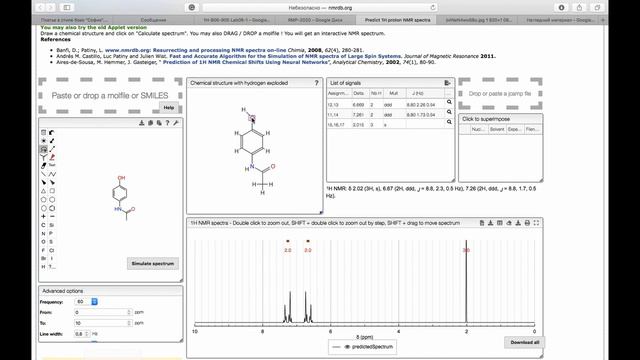Zoom to signal 11,14 with magnifier icon
Screen dimensions: 640x360
pos(449,112)
